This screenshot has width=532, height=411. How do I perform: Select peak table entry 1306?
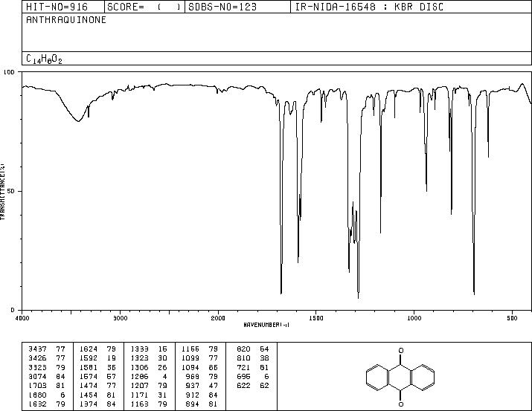(140, 367)
